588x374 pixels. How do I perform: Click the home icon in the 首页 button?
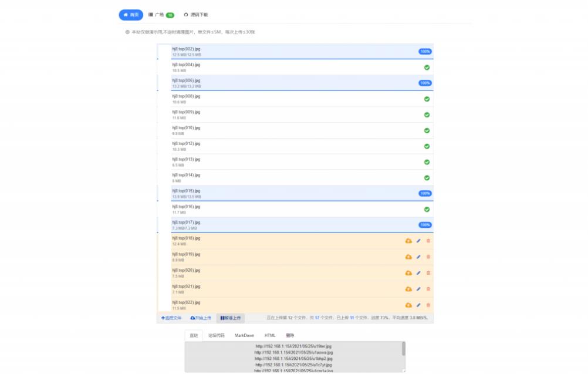coord(125,15)
